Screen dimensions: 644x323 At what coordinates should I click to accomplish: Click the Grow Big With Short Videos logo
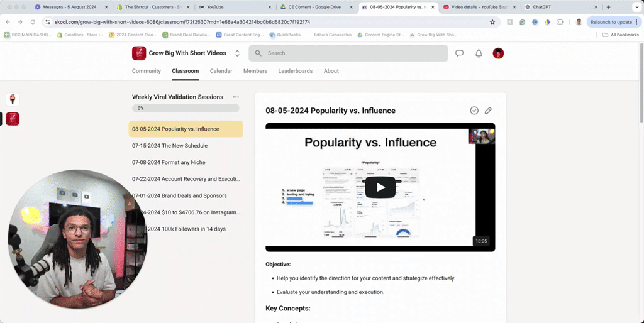point(139,53)
